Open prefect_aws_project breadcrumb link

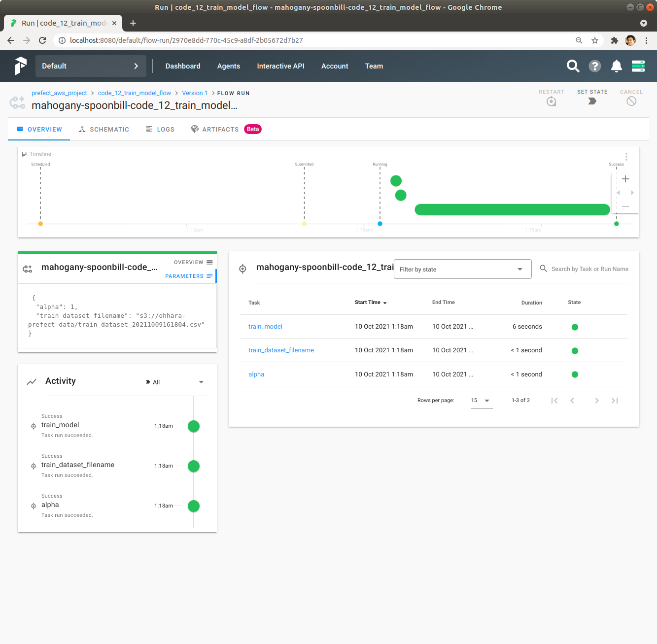59,93
